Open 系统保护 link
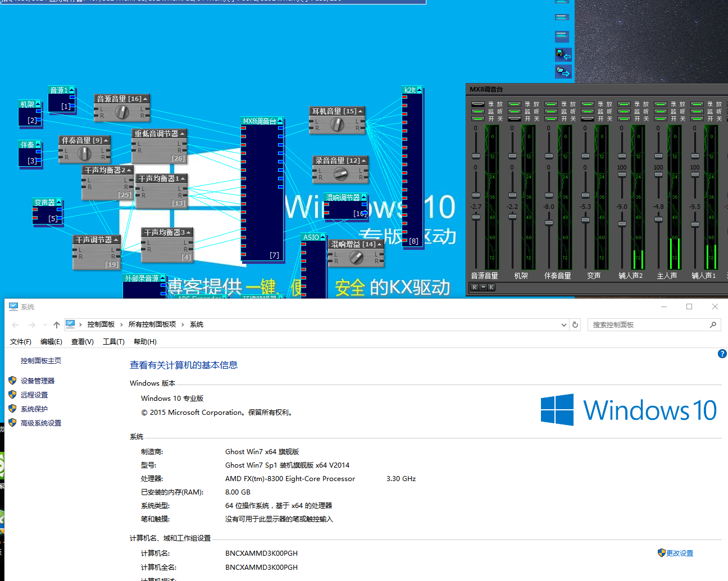The image size is (728, 581). [34, 409]
